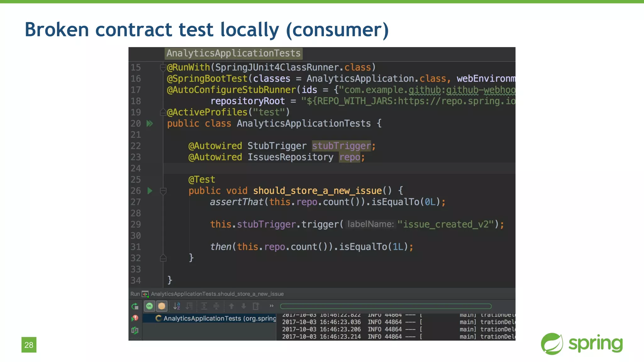
Task: Click the "issue_created_v2" string literal
Action: pyautogui.click(x=446, y=224)
